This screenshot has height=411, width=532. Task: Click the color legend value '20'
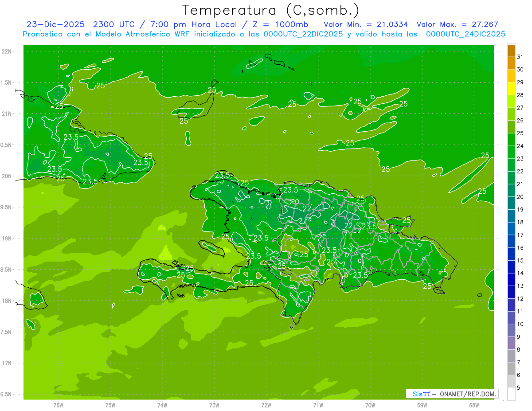pos(520,197)
